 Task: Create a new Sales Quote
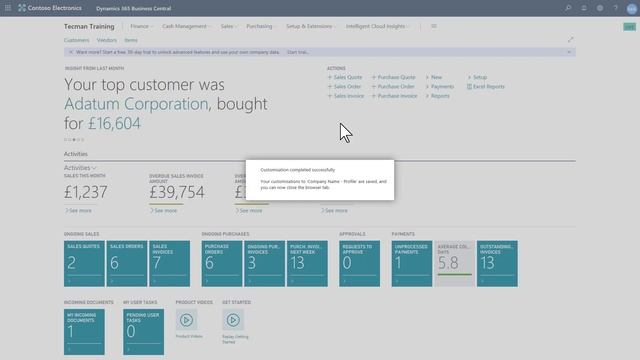click(x=345, y=77)
